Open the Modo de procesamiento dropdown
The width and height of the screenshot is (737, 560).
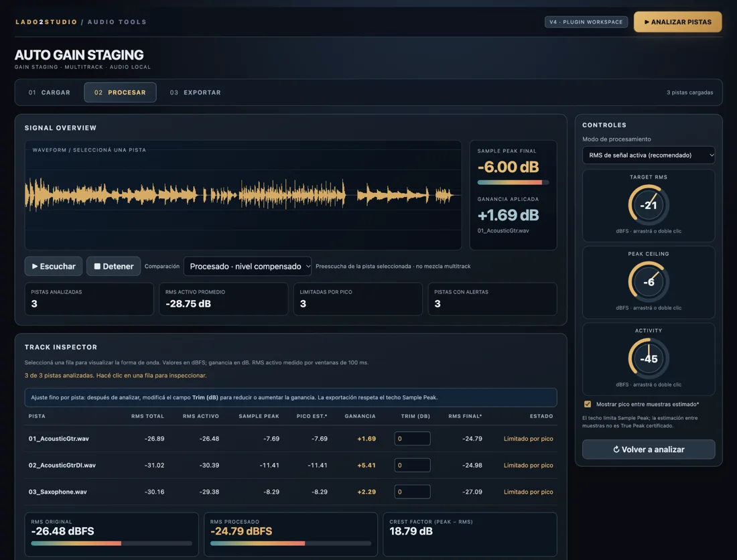[x=649, y=155]
